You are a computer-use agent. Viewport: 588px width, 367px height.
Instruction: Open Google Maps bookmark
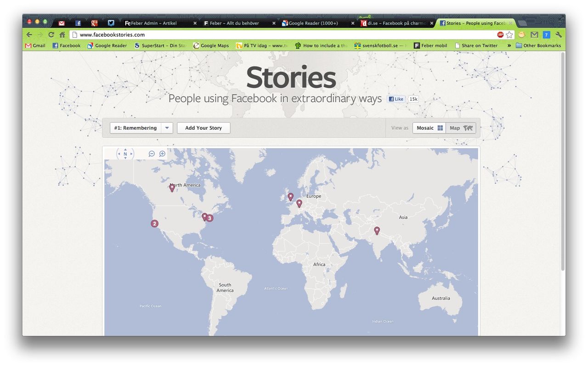point(211,46)
